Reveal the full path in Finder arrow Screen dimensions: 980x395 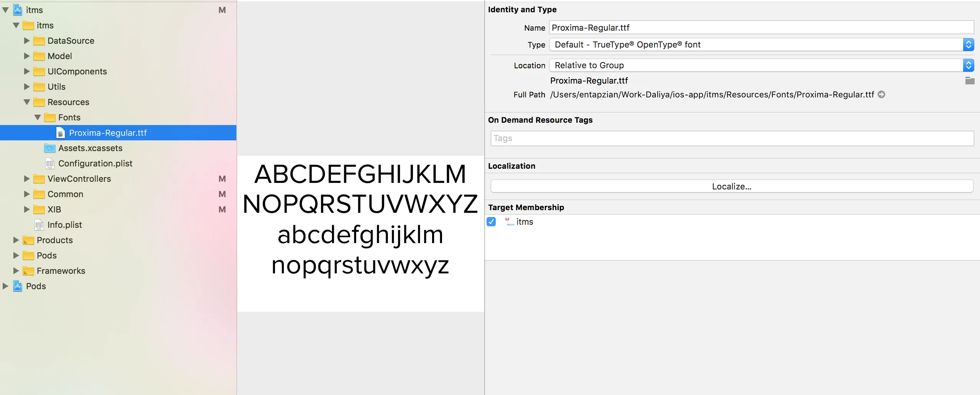point(881,94)
